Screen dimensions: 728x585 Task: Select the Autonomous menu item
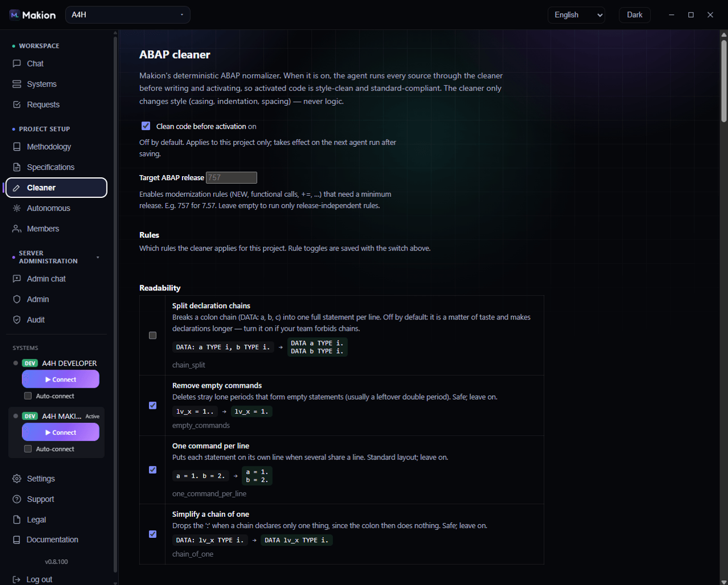coord(56,208)
